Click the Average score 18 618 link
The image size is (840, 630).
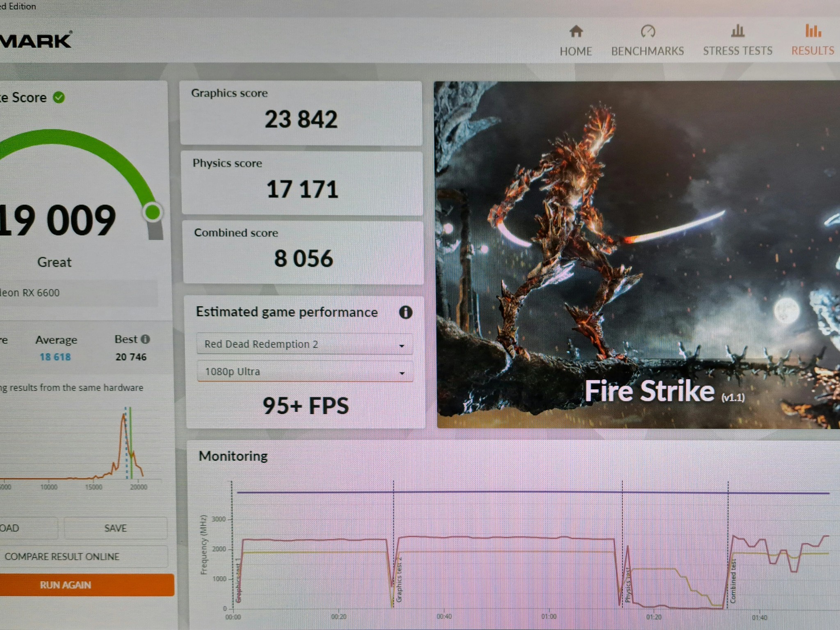[x=55, y=357]
